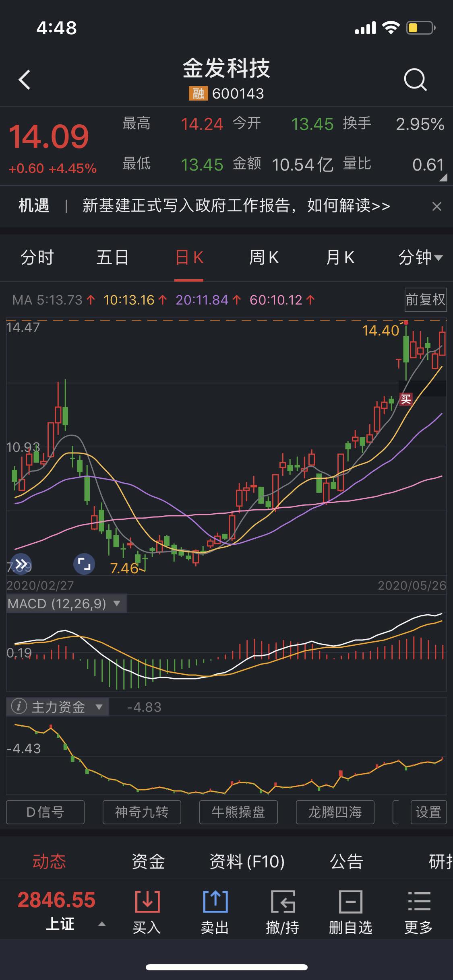Viewport: 453px width, 980px height.
Task: Tap the MA 10:13.16 label
Action: 135,300
